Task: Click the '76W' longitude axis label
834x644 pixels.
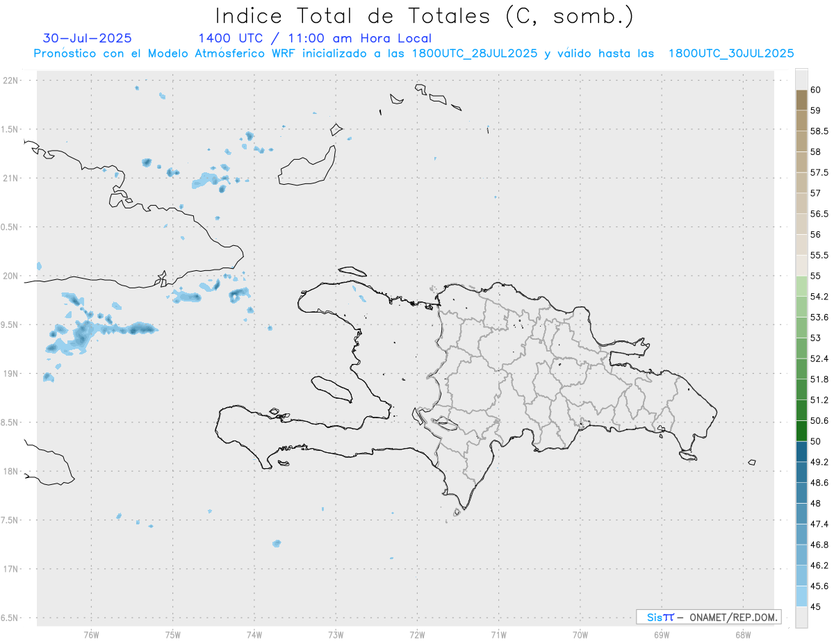Action: 91,634
